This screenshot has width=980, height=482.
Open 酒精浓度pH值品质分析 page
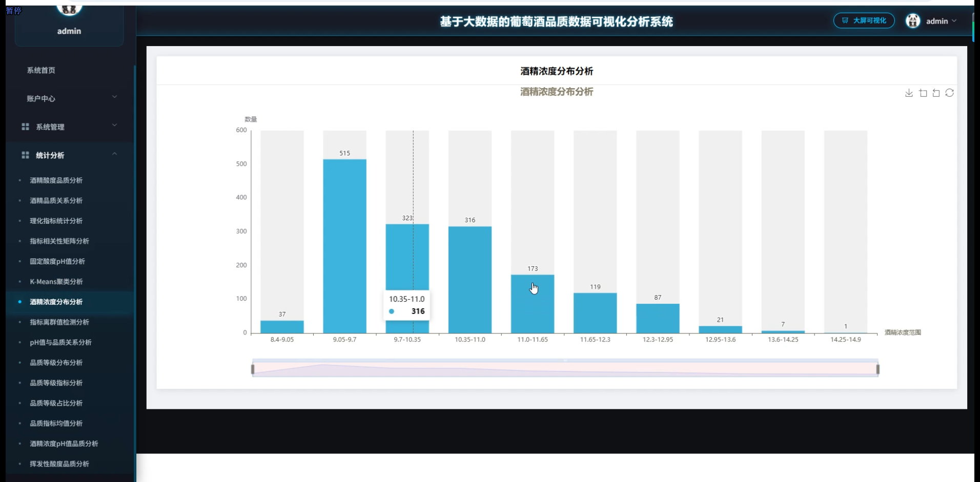(x=64, y=443)
